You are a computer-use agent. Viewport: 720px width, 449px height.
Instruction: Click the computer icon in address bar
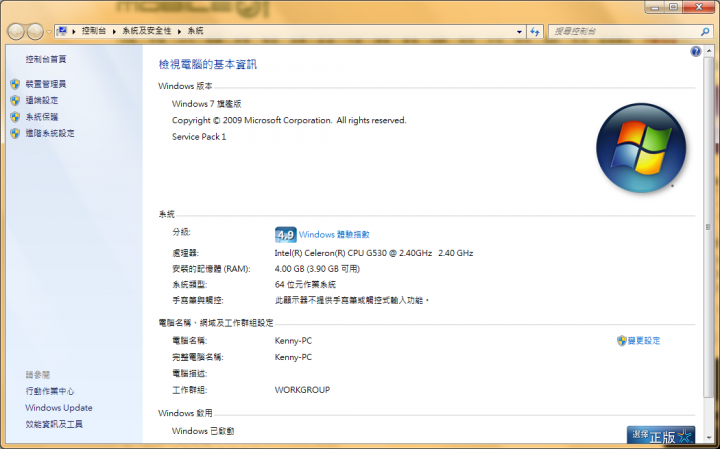coord(62,31)
